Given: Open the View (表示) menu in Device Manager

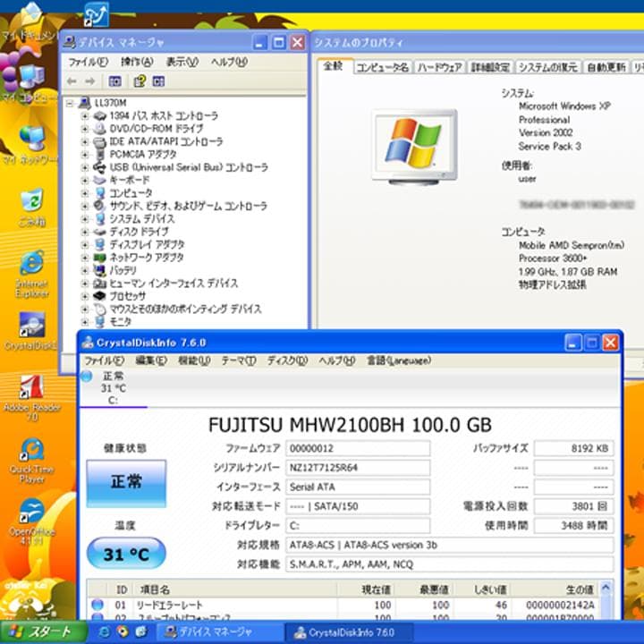Looking at the screenshot, I should tap(182, 62).
